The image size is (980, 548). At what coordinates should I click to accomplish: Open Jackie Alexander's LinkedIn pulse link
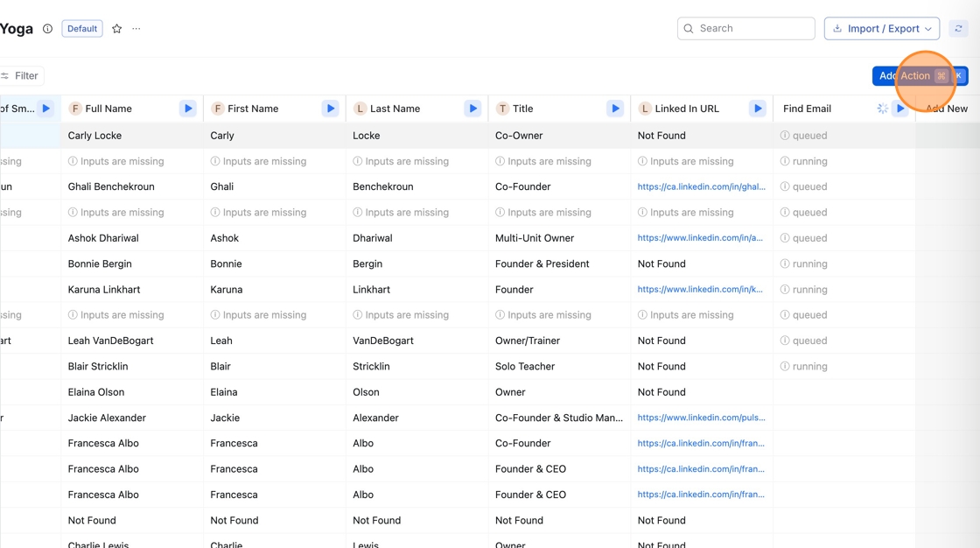[x=701, y=418]
